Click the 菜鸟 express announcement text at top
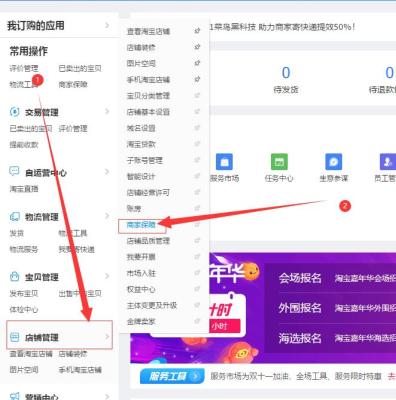This screenshot has height=400, width=396. (x=282, y=27)
